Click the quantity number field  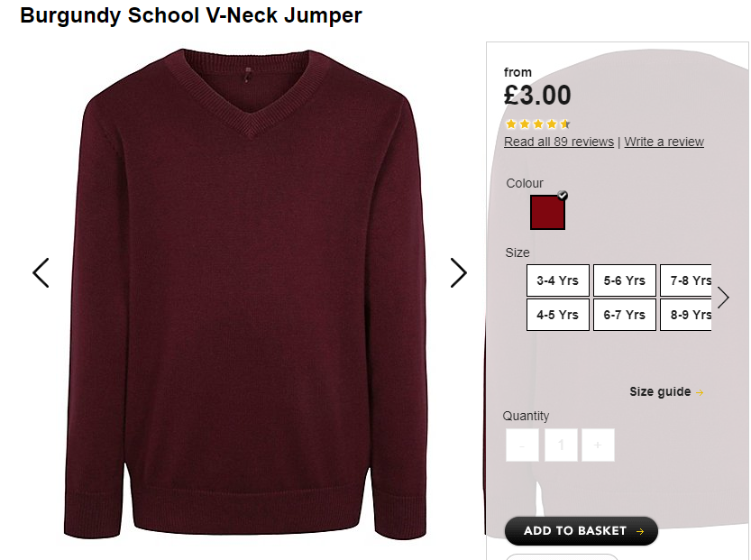tap(561, 445)
